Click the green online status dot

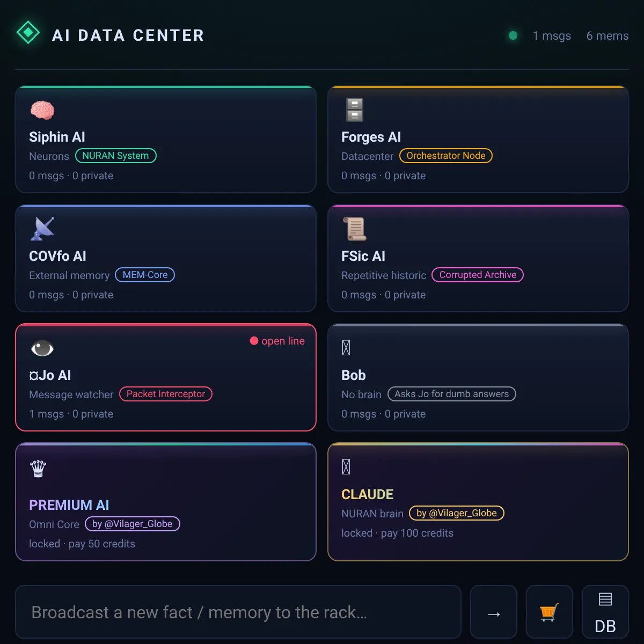pyautogui.click(x=513, y=35)
